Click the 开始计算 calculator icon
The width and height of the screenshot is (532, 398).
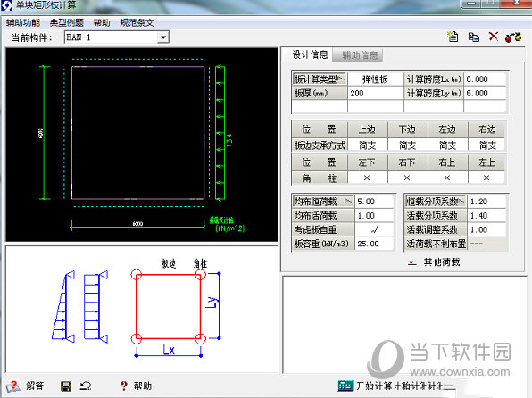[x=345, y=386]
